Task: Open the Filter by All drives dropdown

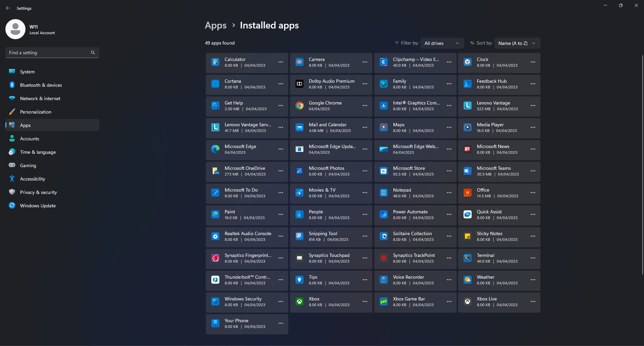Action: tap(442, 43)
